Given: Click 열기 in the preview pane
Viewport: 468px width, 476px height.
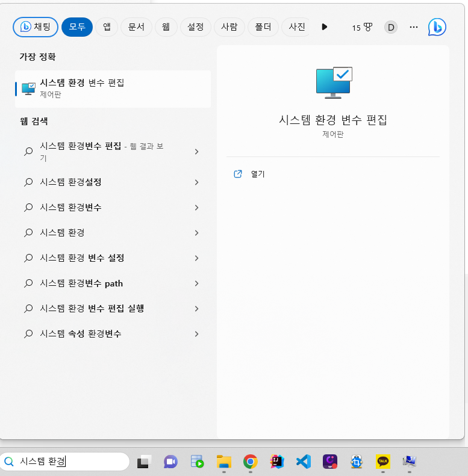Looking at the screenshot, I should click(258, 174).
